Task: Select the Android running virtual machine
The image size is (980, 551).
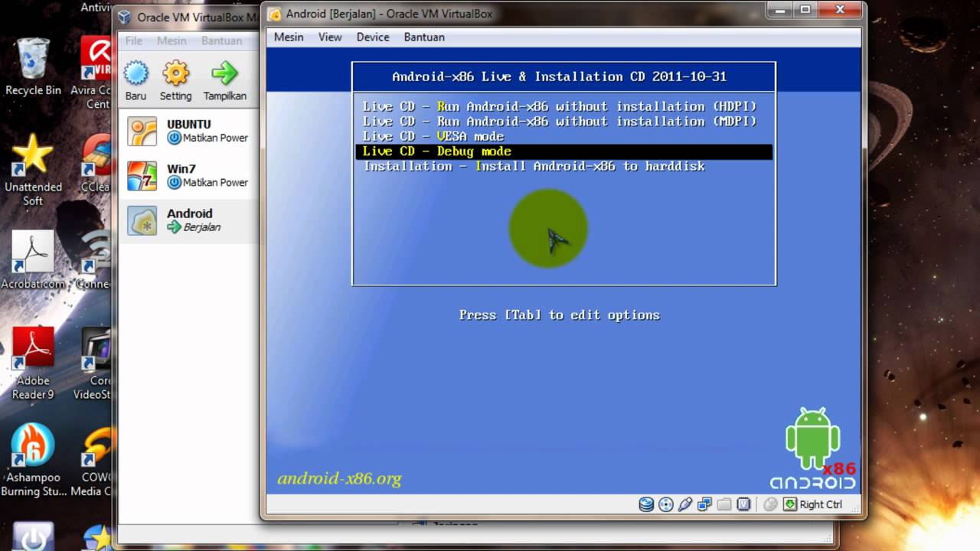Action: pos(190,220)
